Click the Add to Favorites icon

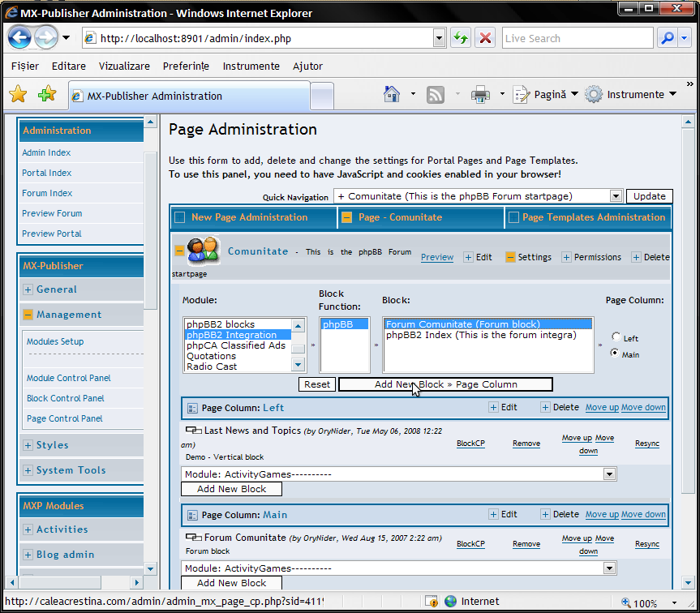tap(47, 95)
